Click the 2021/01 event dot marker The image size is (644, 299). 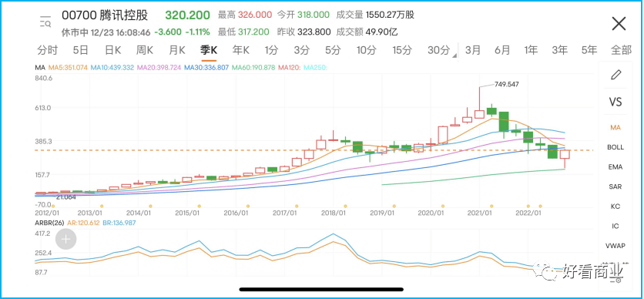(491, 206)
